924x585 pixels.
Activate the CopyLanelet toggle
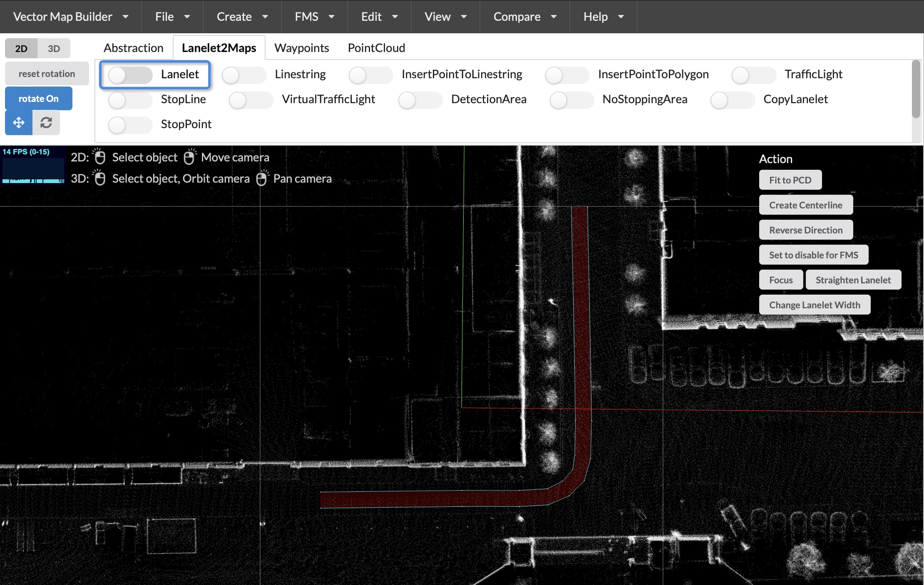pyautogui.click(x=733, y=100)
